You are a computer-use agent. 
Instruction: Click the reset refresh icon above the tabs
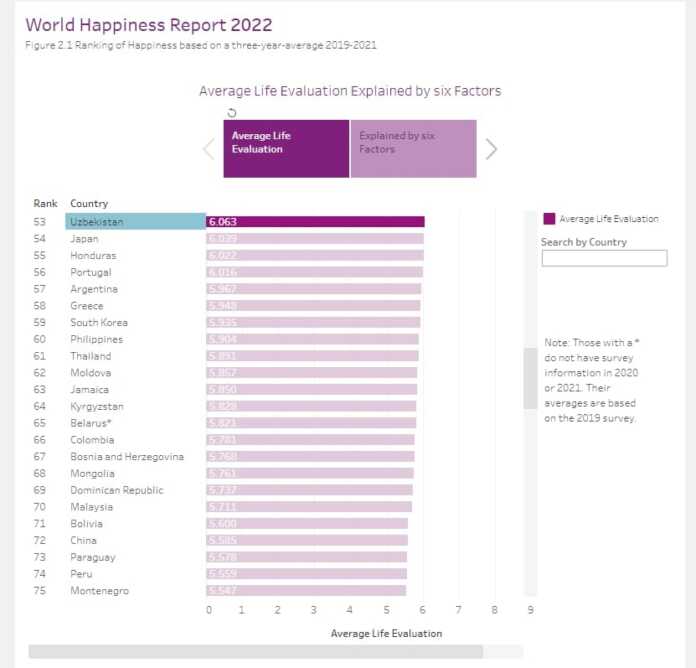coord(232,112)
